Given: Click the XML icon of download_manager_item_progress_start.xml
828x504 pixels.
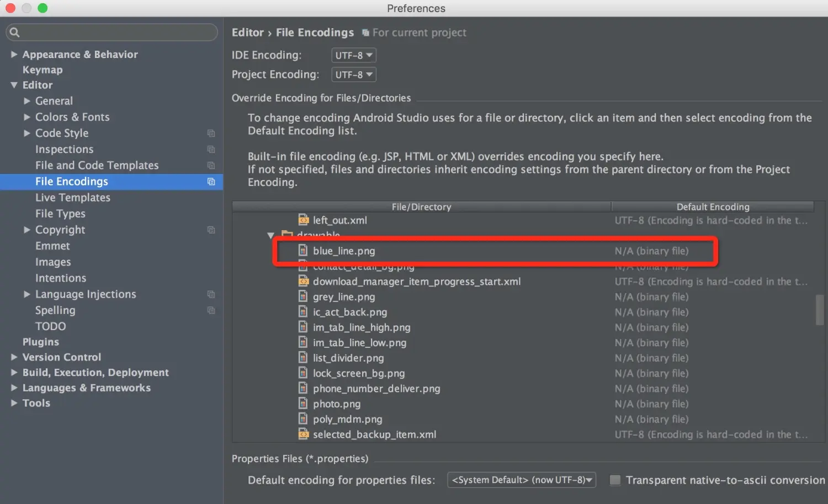Looking at the screenshot, I should pyautogui.click(x=303, y=281).
